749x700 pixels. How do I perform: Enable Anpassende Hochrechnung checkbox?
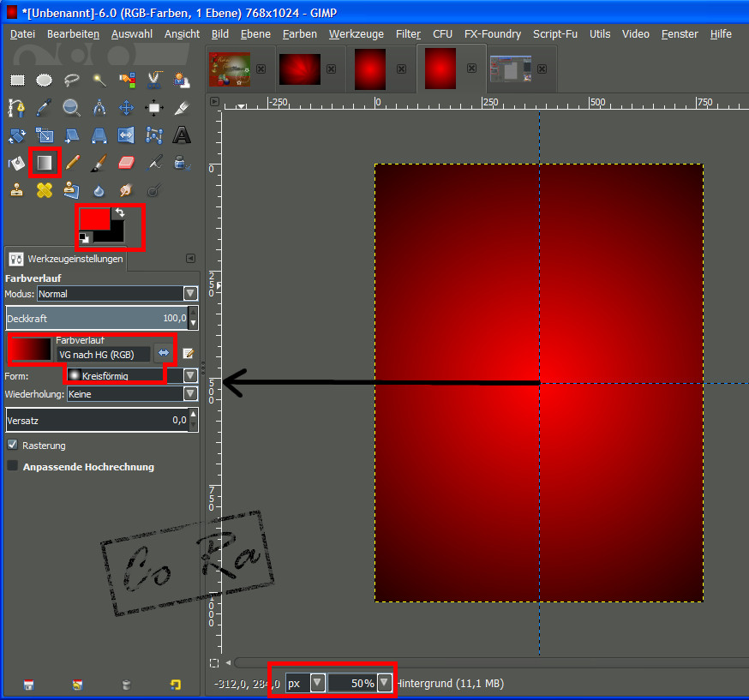pyautogui.click(x=13, y=466)
